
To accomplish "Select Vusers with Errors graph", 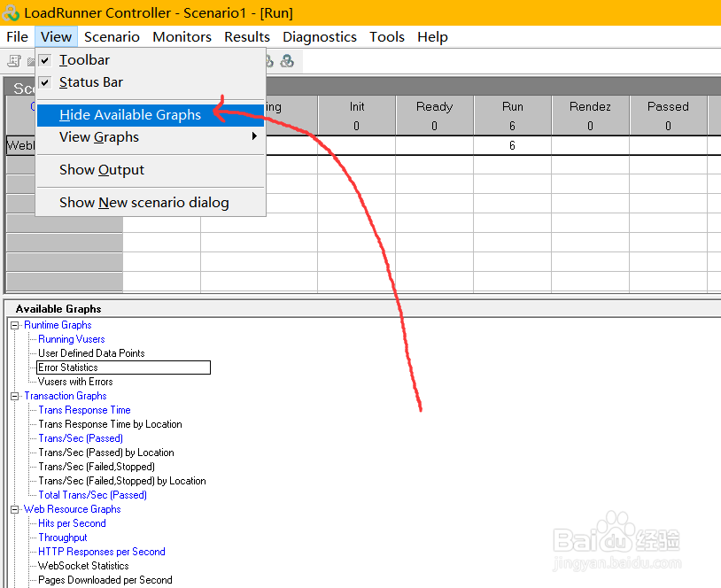I will click(x=75, y=382).
